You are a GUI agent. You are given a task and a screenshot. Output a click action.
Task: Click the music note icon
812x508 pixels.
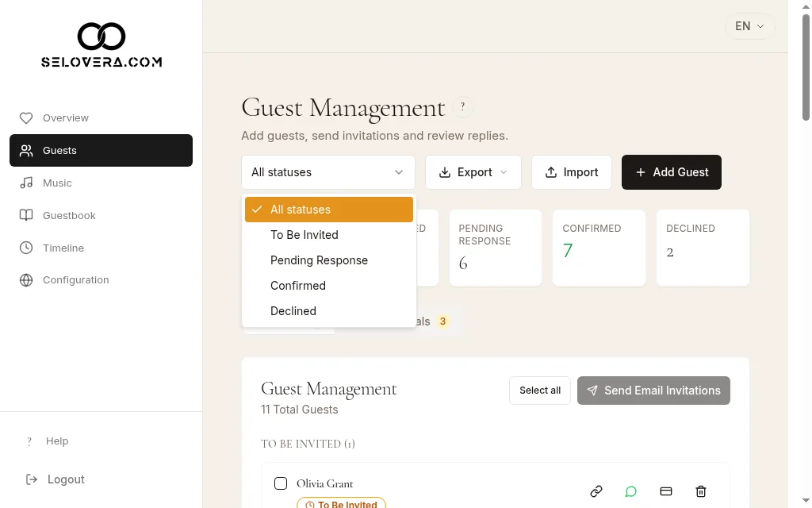click(26, 183)
